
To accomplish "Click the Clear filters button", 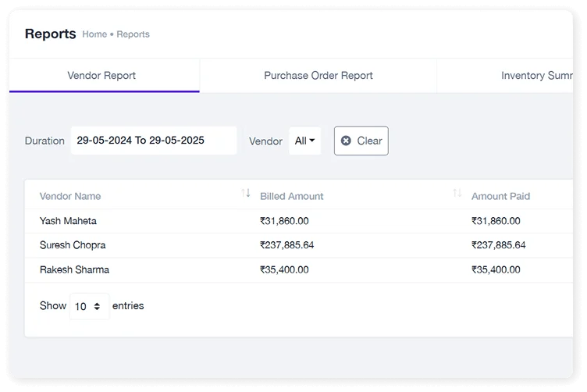I will (361, 141).
